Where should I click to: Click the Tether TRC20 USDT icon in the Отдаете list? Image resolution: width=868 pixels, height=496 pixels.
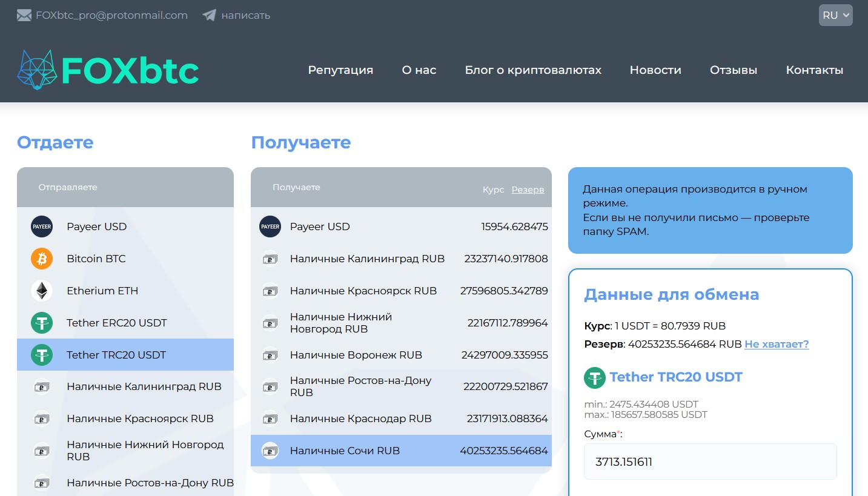(42, 355)
